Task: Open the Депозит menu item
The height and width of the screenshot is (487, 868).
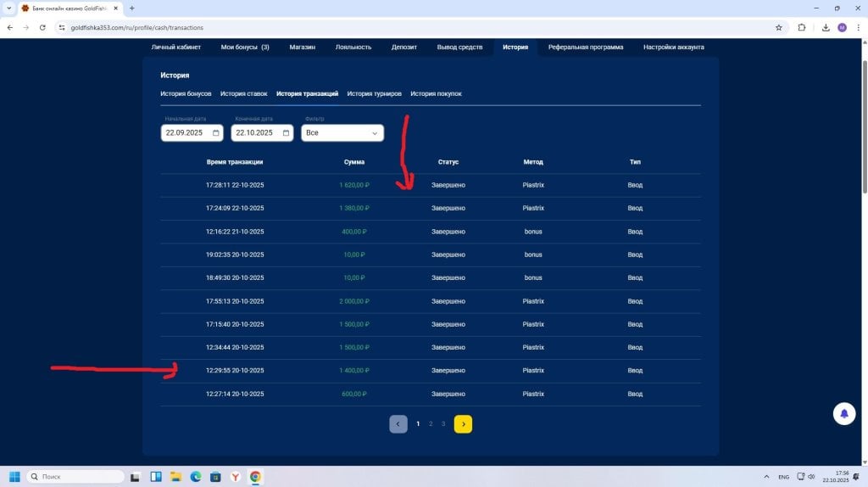Action: (404, 48)
